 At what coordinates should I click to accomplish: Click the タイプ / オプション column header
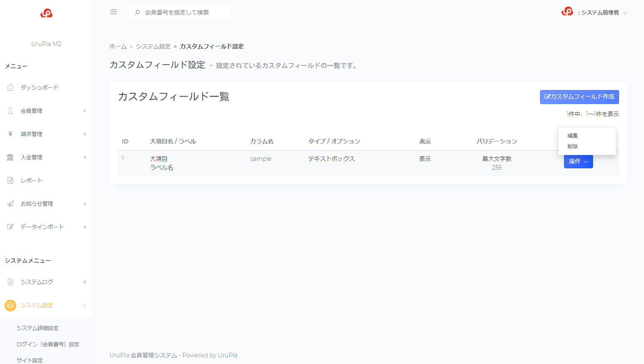coord(334,141)
